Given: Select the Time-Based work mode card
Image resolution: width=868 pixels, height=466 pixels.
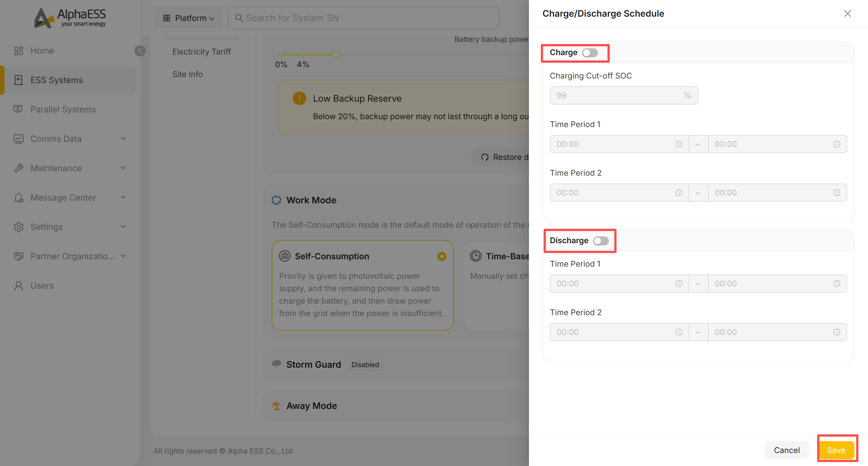Looking at the screenshot, I should 496,285.
